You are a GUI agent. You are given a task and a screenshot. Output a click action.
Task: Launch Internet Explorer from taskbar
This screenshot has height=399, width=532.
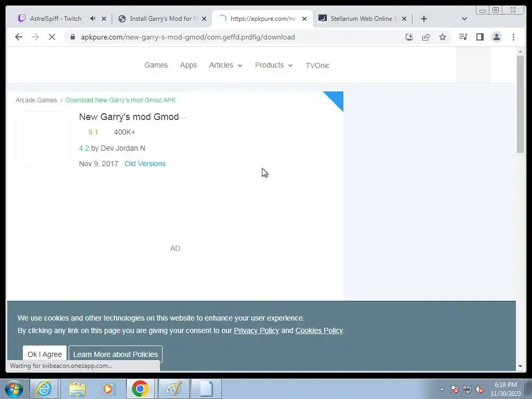(44, 389)
